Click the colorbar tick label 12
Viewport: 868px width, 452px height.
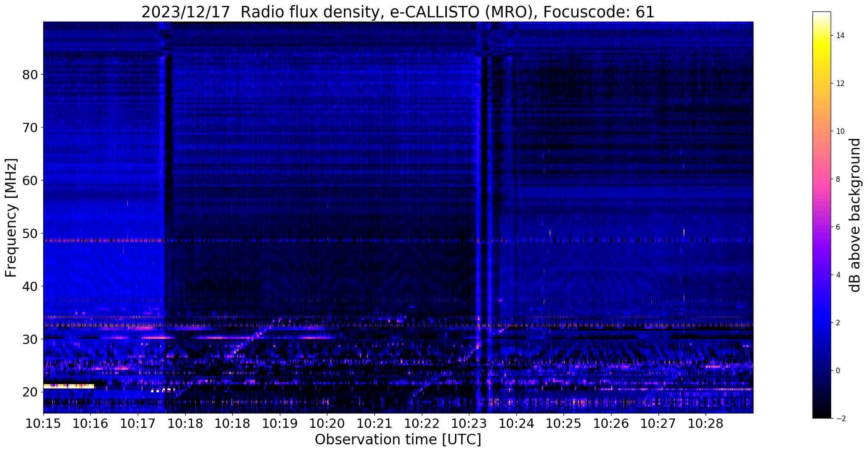tap(840, 83)
